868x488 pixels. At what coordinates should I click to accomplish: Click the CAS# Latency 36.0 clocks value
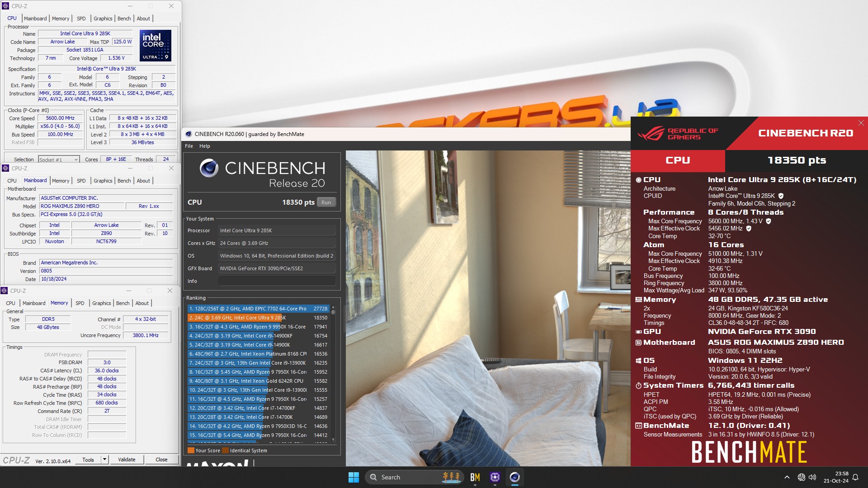pyautogui.click(x=107, y=371)
